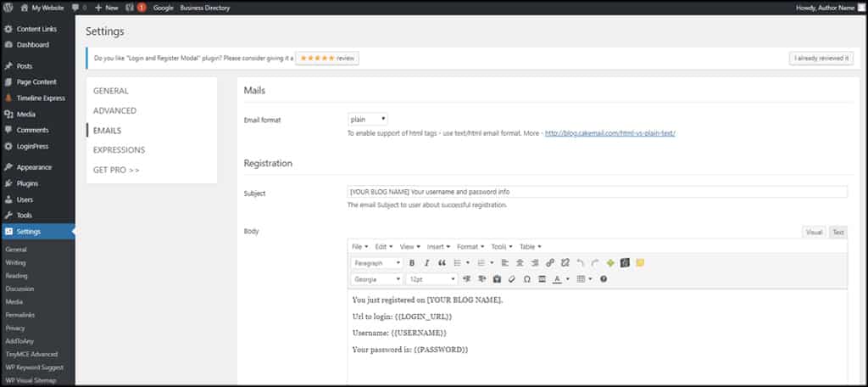This screenshot has height=387, width=868.
Task: Open the blog.cakemail.com html-vs-plain-text link
Action: (x=609, y=133)
